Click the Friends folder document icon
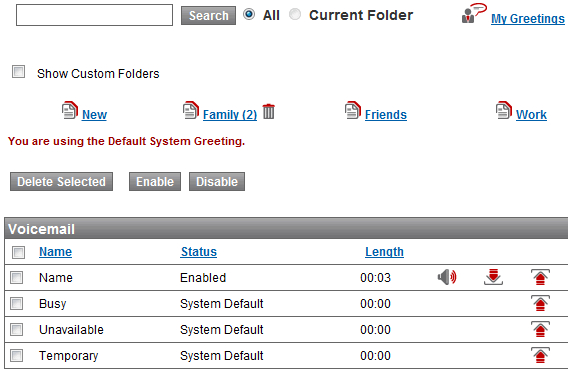 coord(353,110)
